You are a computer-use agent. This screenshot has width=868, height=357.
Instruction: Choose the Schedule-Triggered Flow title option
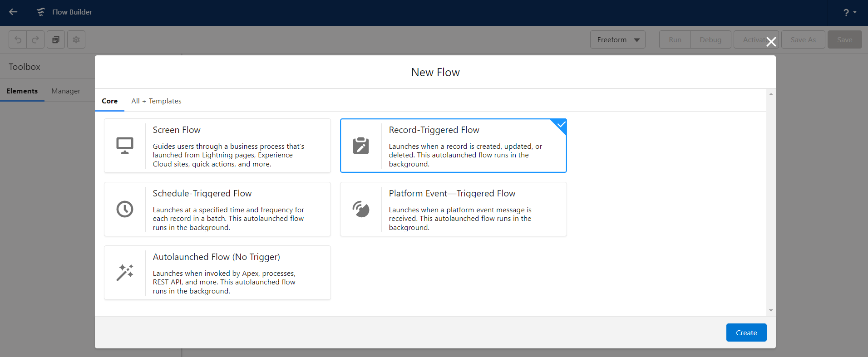pos(202,194)
